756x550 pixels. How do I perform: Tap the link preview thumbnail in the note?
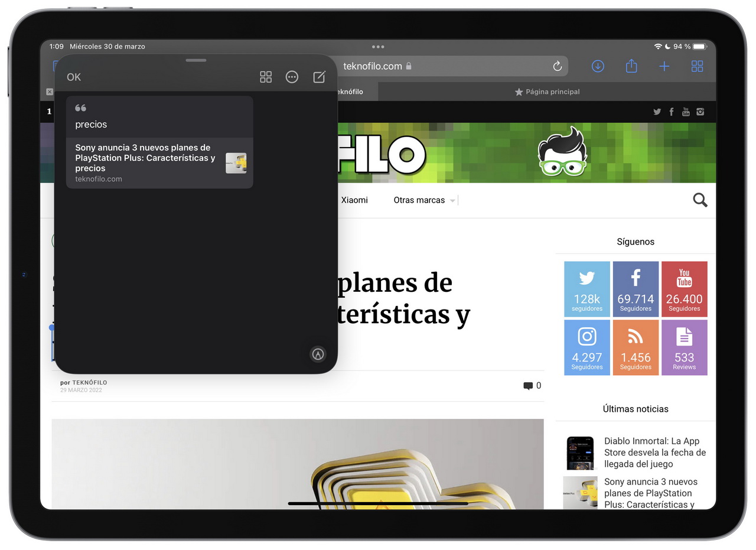[x=236, y=163]
